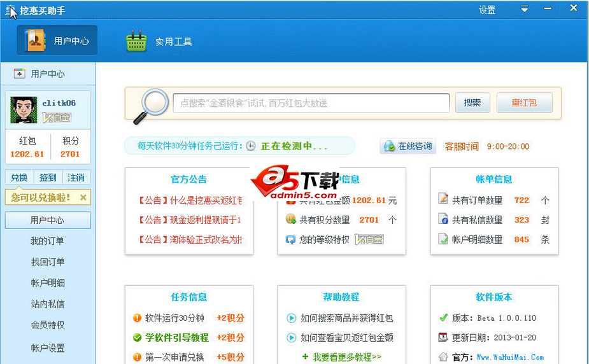Open the 学软件引导教程 task
589x364 pixels.
click(177, 337)
